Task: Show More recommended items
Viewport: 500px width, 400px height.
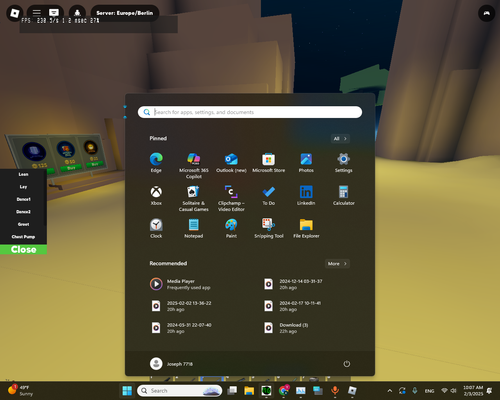Action: (x=337, y=264)
